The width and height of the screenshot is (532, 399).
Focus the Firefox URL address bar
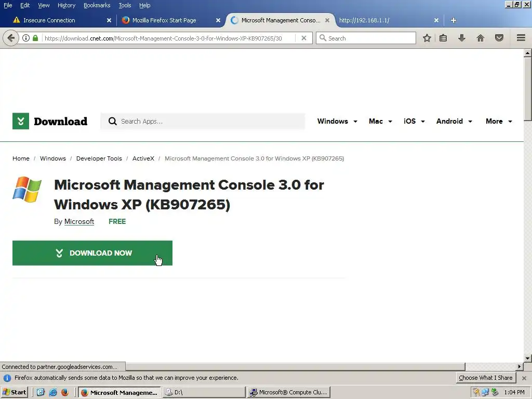point(168,38)
